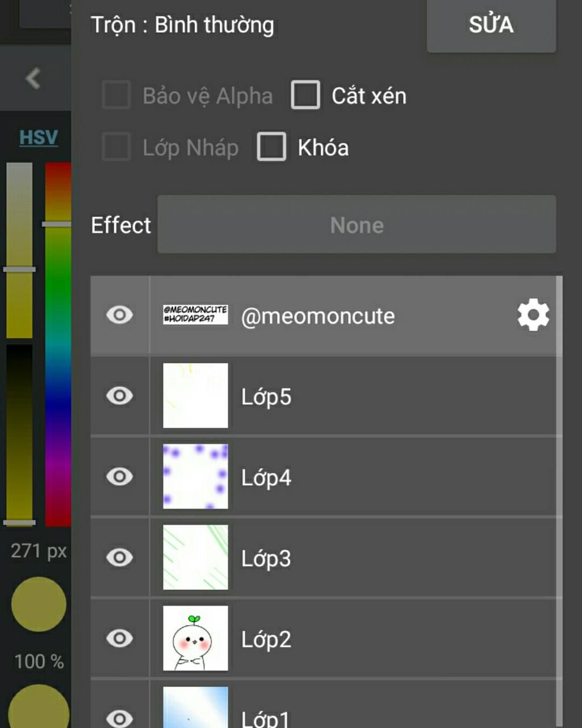Screen dimensions: 582x728
Task: Tap the brush size preview circle
Action: pyautogui.click(x=39, y=604)
